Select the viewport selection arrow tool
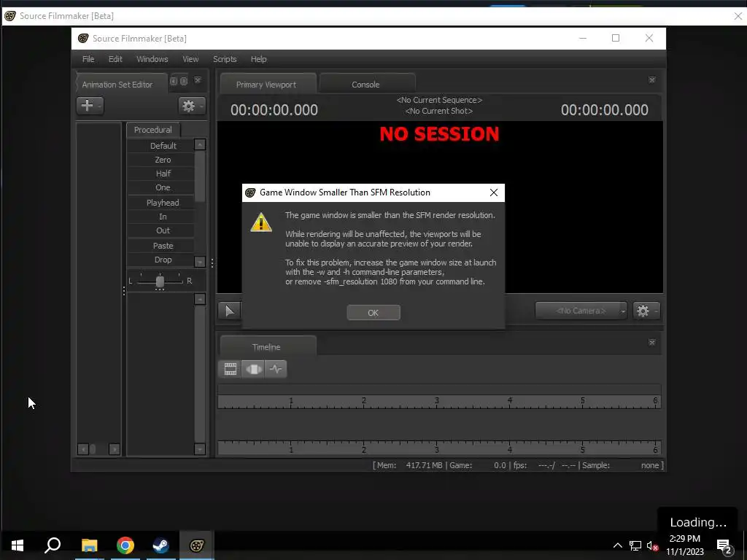Viewport: 747px width, 560px height. click(230, 311)
